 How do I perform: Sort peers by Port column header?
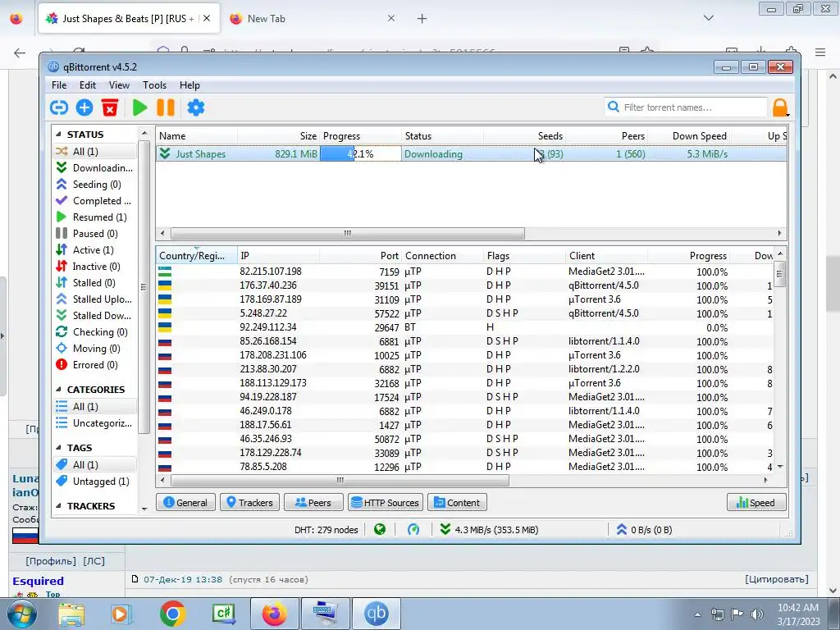360,256
